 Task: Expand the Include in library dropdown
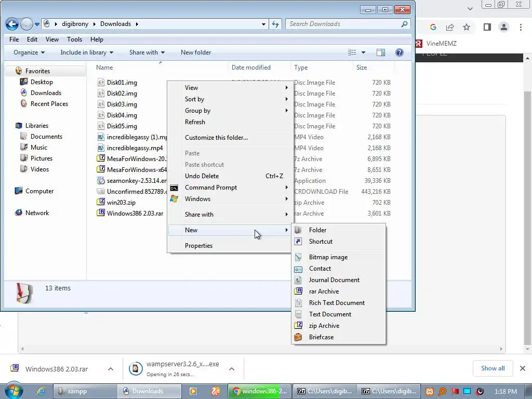coord(87,52)
